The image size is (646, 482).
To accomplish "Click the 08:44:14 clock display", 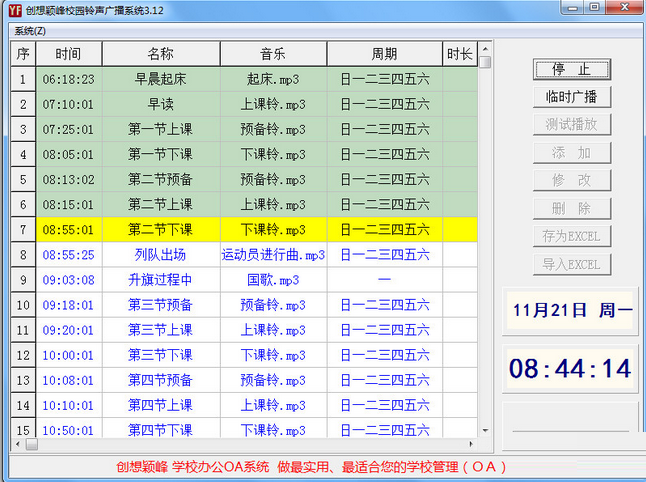I will [x=570, y=368].
